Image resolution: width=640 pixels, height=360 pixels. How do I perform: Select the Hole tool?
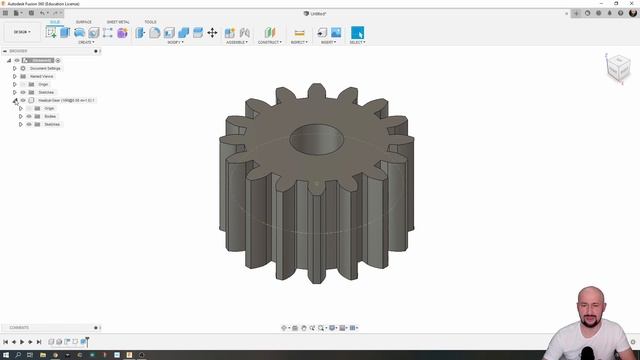point(93,33)
